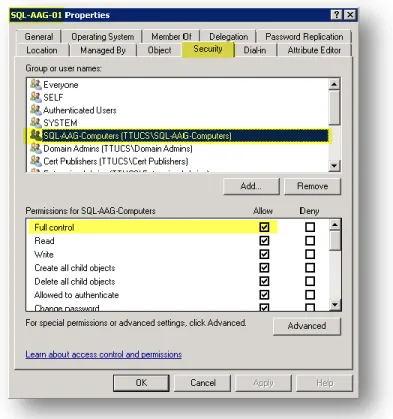
Task: Click the Cert Publishers group icon
Action: pos(35,161)
